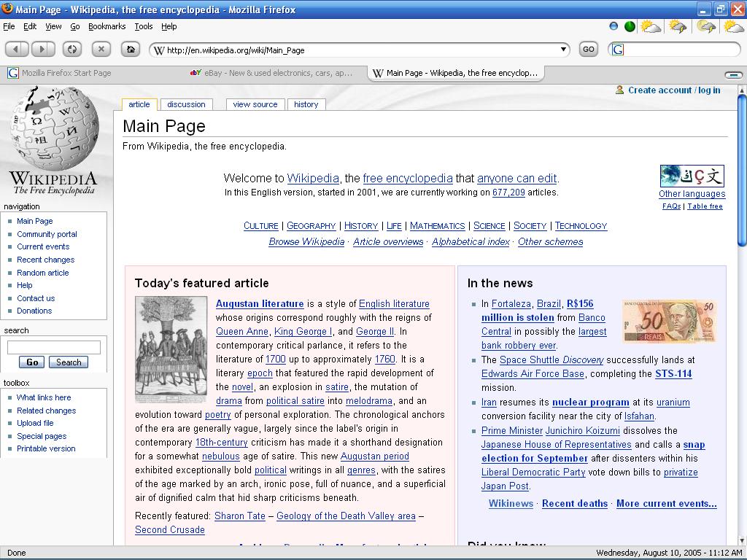Open the address bar history dropdown arrow
Viewport: 747px width, 560px height.
tap(563, 49)
